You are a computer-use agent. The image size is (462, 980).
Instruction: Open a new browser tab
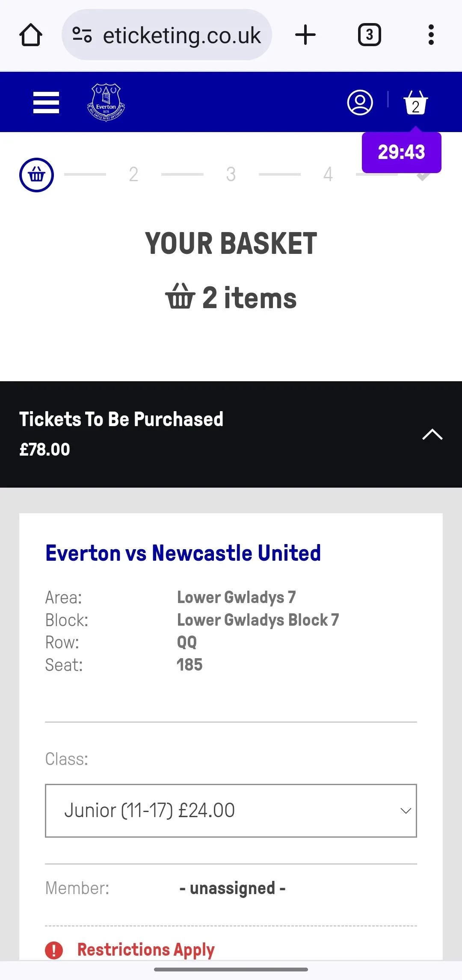pos(305,35)
